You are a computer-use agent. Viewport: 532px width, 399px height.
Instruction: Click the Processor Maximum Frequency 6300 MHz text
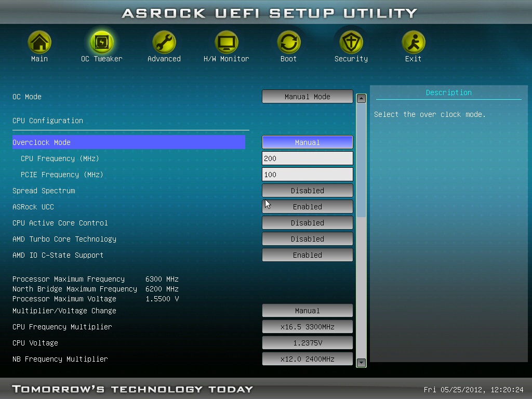pyautogui.click(x=96, y=279)
